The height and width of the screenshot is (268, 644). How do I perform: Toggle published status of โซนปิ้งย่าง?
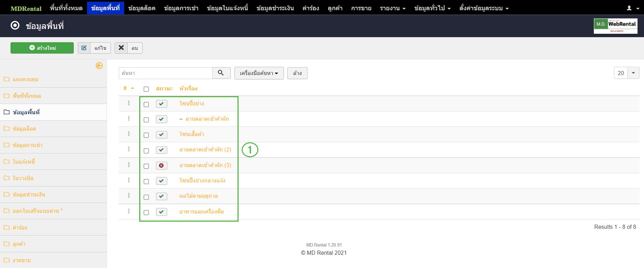pos(161,104)
